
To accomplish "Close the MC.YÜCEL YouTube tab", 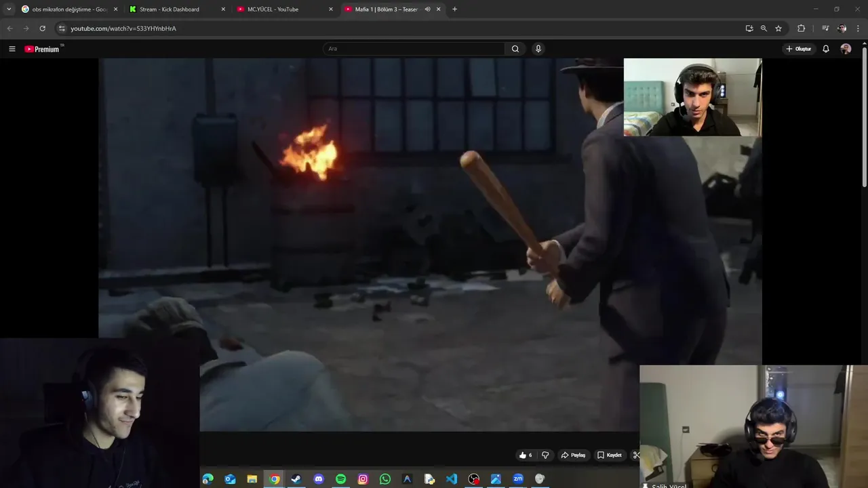I will (x=331, y=9).
